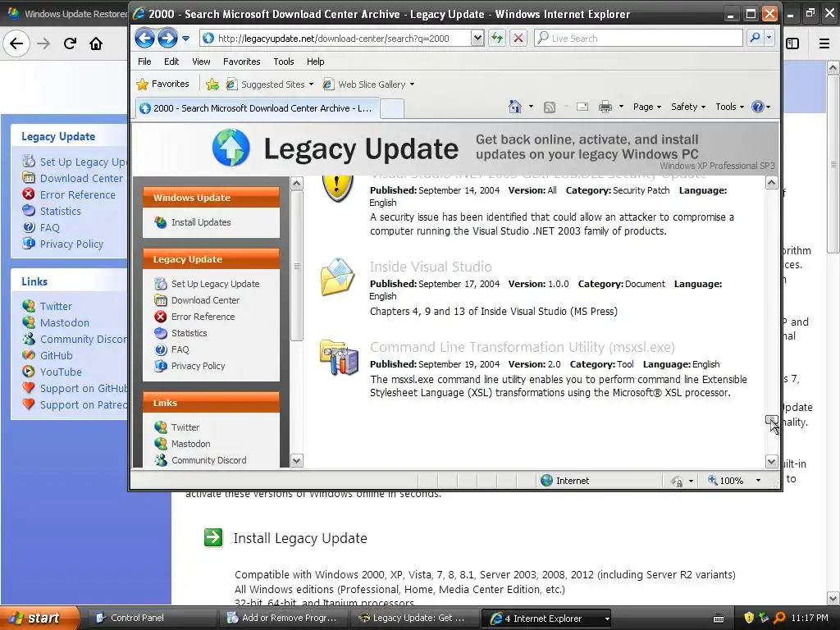Screen dimensions: 840x630
Task: Open Set Up Legacy Update in IE sidebar
Action: coord(215,284)
